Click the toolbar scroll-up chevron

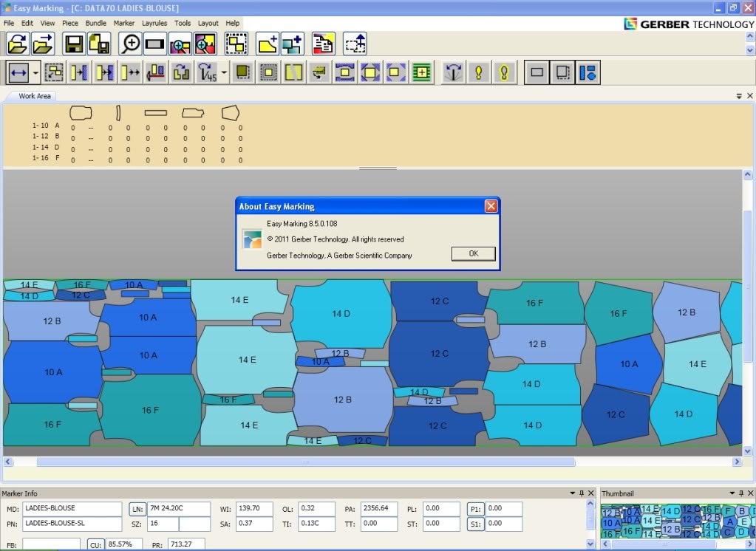click(x=750, y=36)
